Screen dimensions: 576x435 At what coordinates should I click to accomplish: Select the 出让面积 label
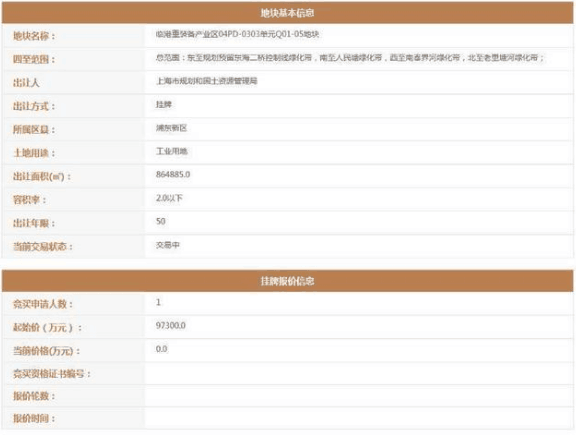(42, 177)
